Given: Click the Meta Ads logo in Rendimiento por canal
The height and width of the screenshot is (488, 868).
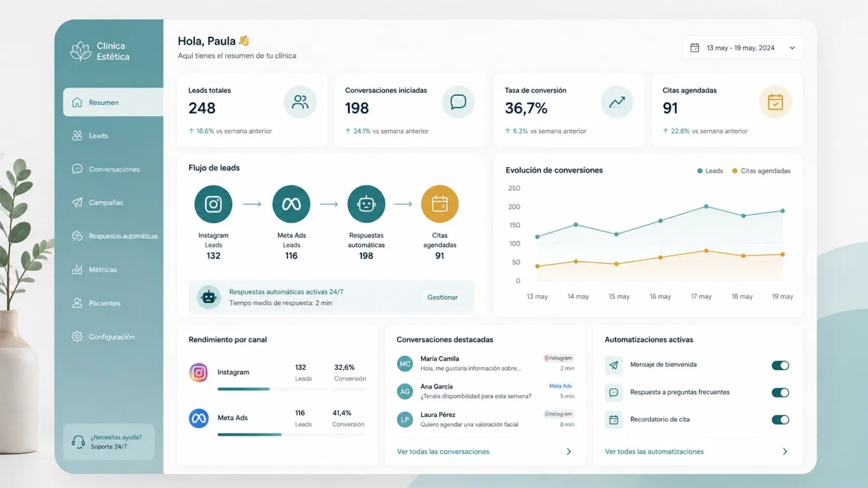Looking at the screenshot, I should coord(199,418).
